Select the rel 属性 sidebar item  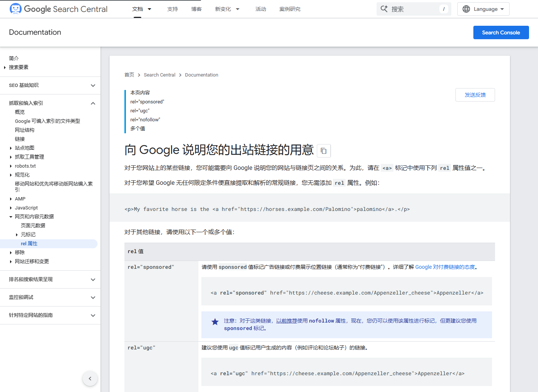tap(49, 244)
